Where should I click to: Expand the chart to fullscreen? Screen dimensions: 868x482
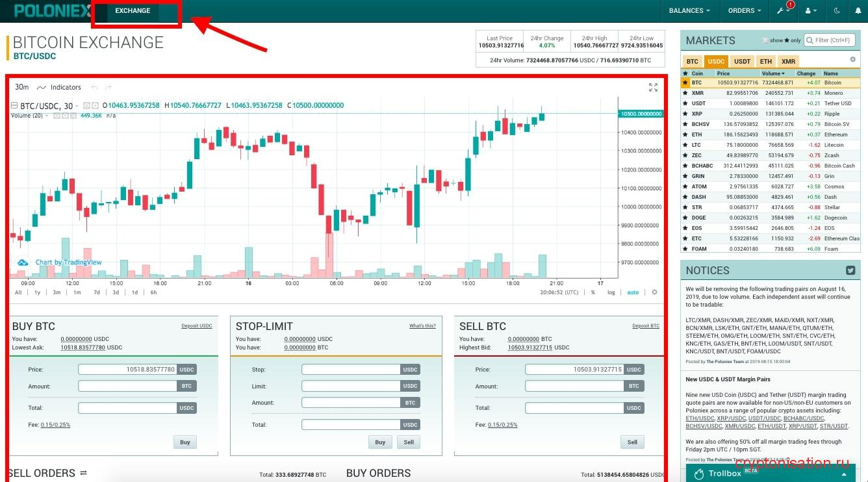click(x=653, y=87)
